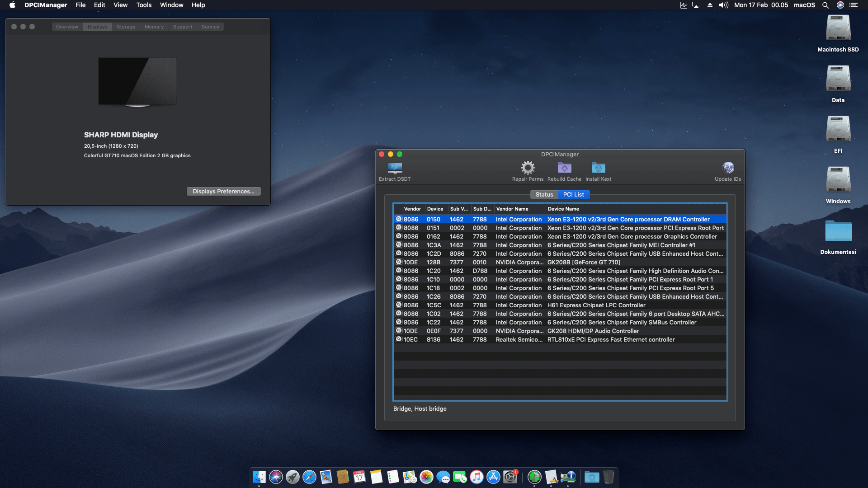Select the RTL810xE PCI Express Fast Ethernet row
Image resolution: width=868 pixels, height=488 pixels.
click(560, 339)
